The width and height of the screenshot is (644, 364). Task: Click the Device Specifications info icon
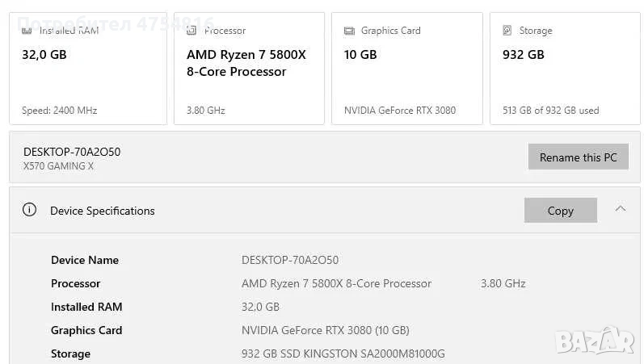pos(30,210)
